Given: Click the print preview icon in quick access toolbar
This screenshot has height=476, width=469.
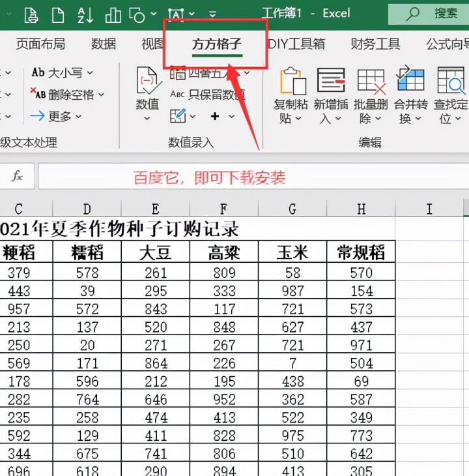Looking at the screenshot, I should 31,15.
